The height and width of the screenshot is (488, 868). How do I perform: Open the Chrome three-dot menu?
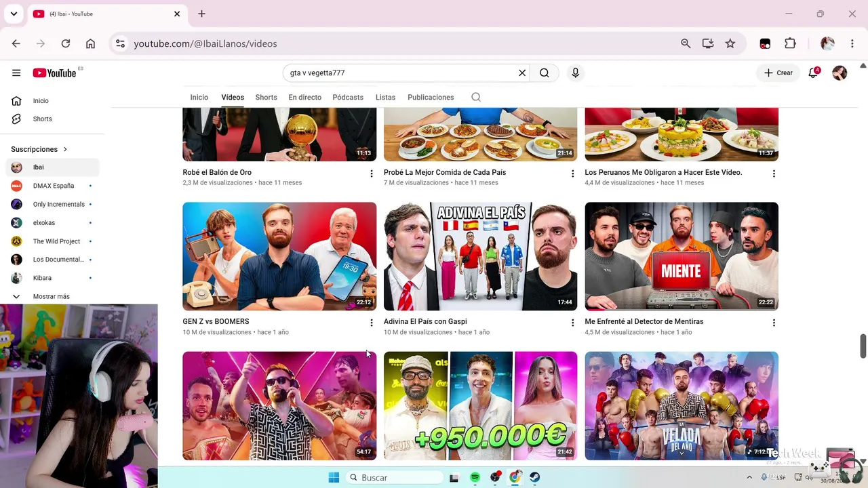[x=852, y=43]
